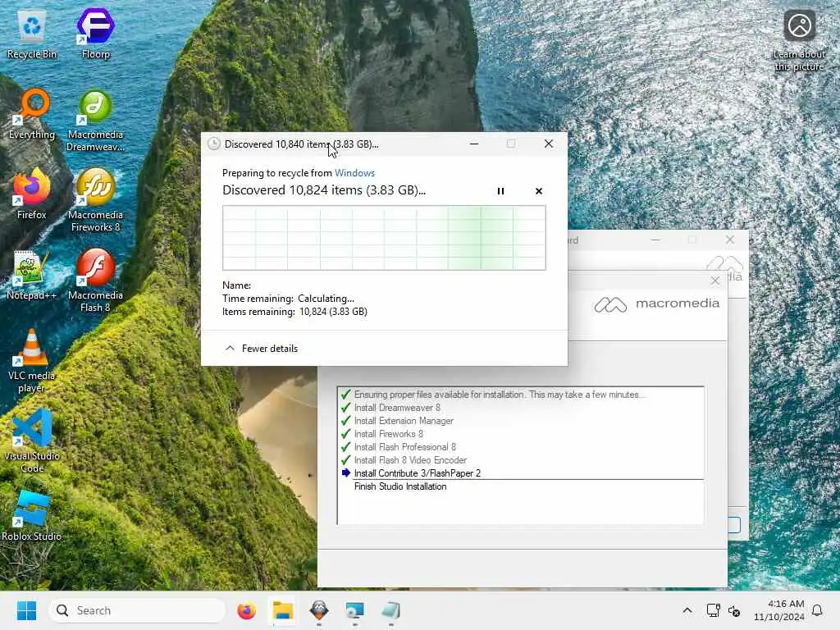Image resolution: width=840 pixels, height=630 pixels.
Task: Open the notifications bell icon
Action: (818, 610)
